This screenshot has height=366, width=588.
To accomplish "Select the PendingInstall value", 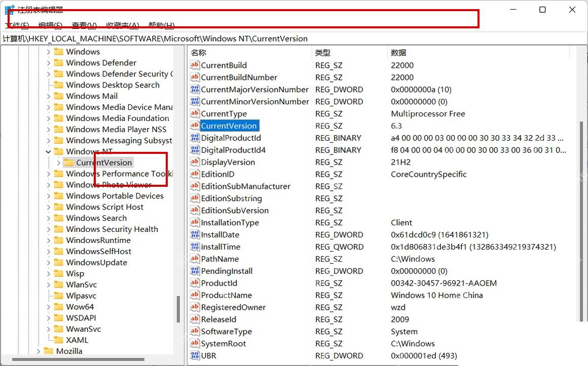I will 227,271.
